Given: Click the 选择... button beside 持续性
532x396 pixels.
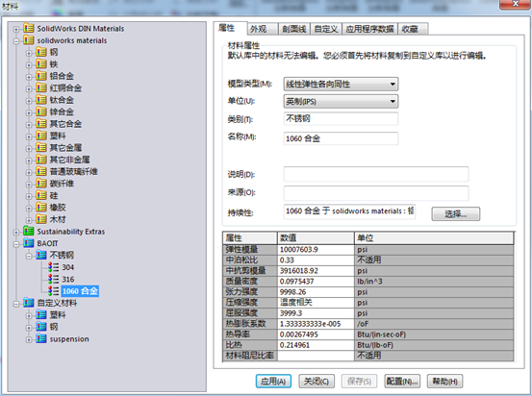Looking at the screenshot, I should pos(456,214).
